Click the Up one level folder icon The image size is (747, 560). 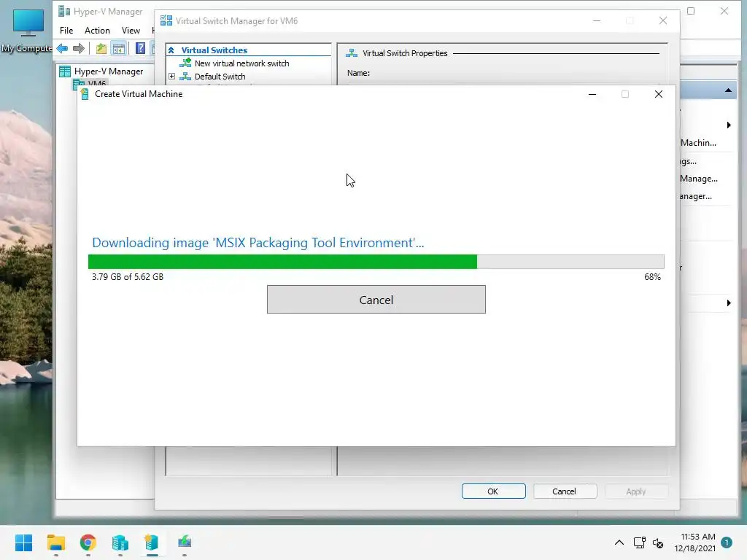click(101, 48)
